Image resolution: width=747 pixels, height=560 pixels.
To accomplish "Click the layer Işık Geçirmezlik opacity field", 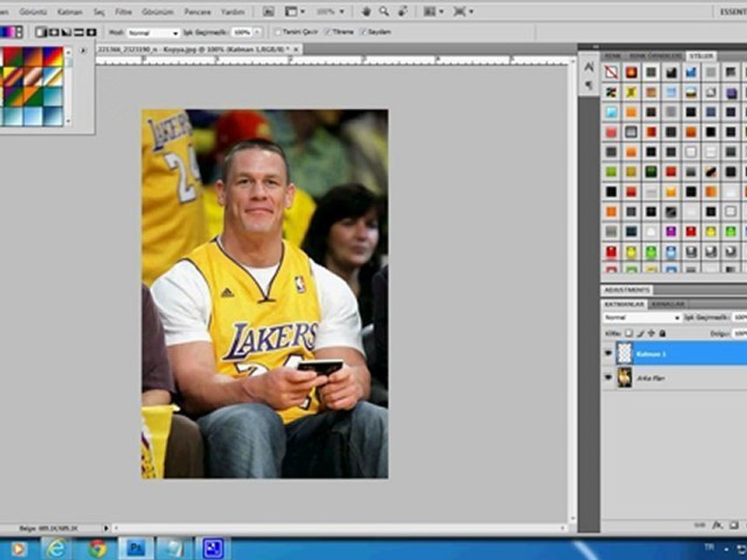I will [x=739, y=317].
